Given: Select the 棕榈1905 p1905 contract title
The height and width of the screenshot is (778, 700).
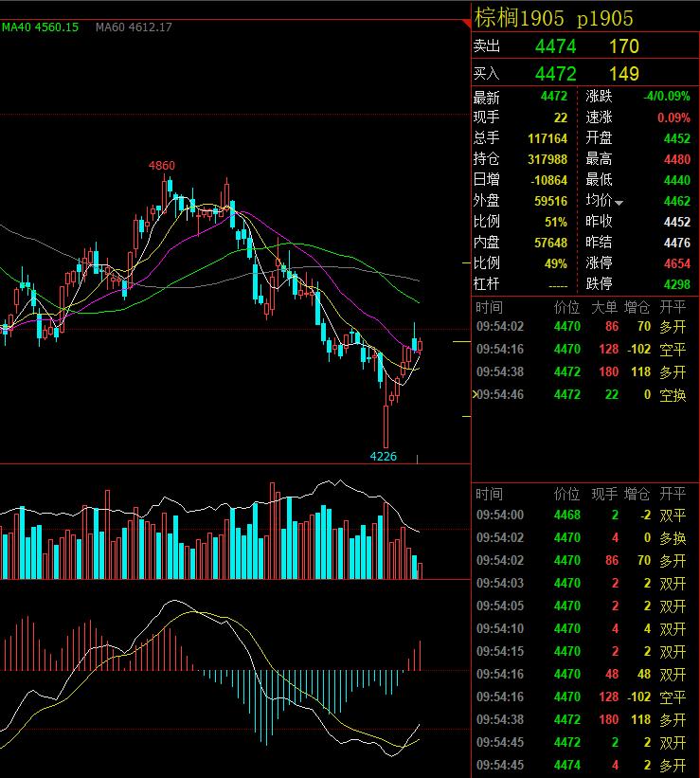Looking at the screenshot, I should [554, 18].
